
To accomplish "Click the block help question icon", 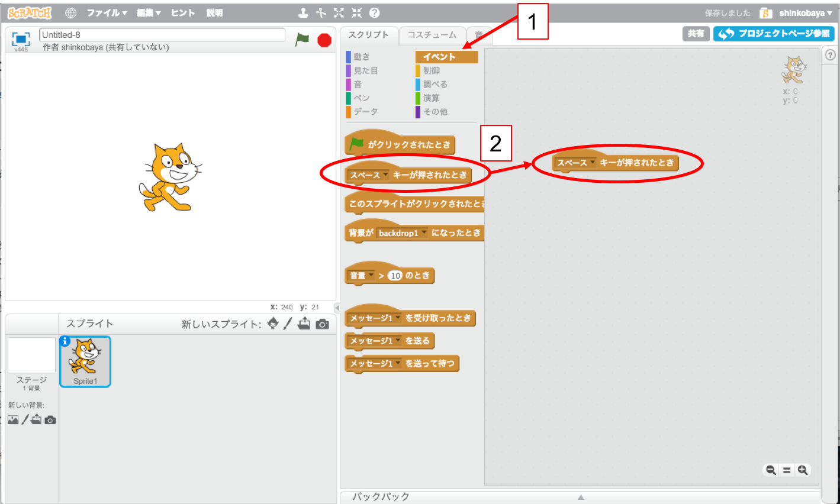I will click(x=375, y=12).
